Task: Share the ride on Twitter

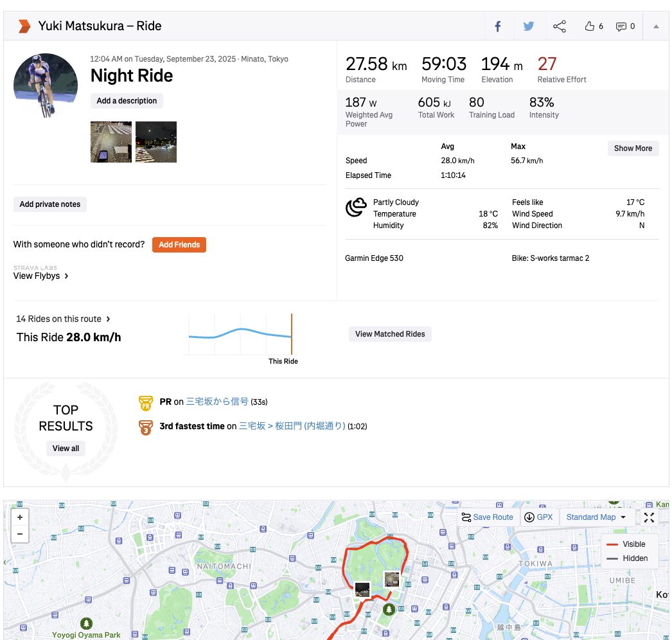Action: (528, 26)
